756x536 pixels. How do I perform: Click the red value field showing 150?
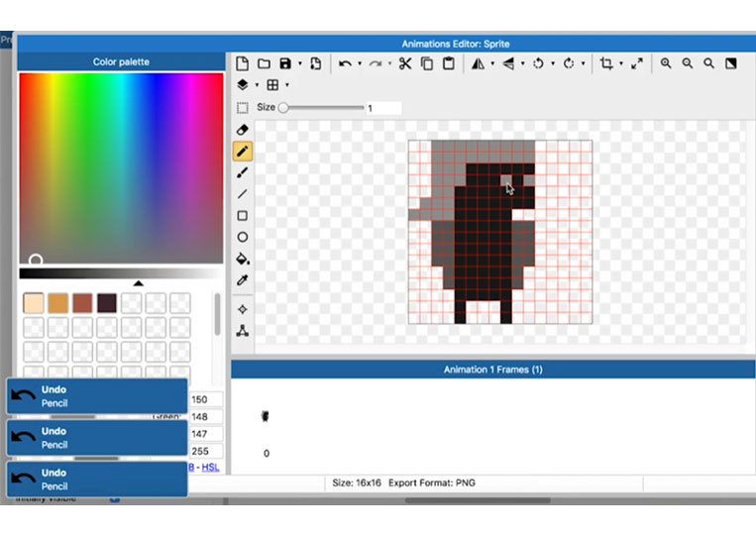[x=206, y=399]
